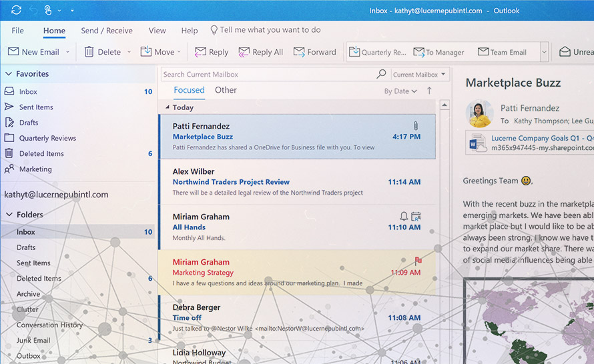Click the message list scroll-up arrow
Screen dimensions: 594x364
[444, 105]
